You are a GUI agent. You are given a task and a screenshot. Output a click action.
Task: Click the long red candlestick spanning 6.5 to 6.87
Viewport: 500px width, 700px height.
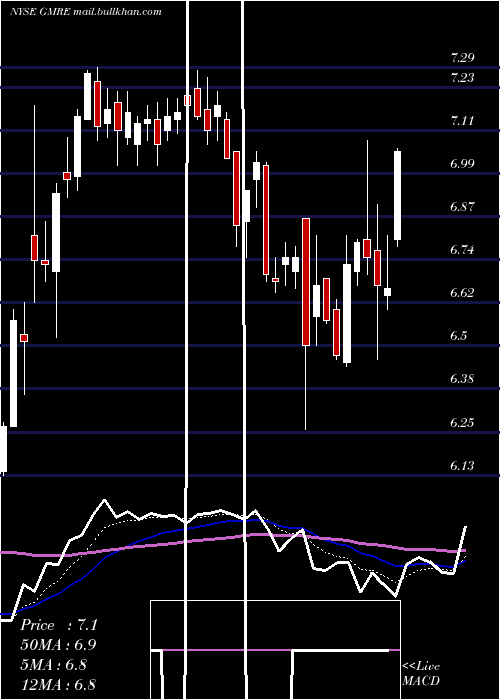306,282
